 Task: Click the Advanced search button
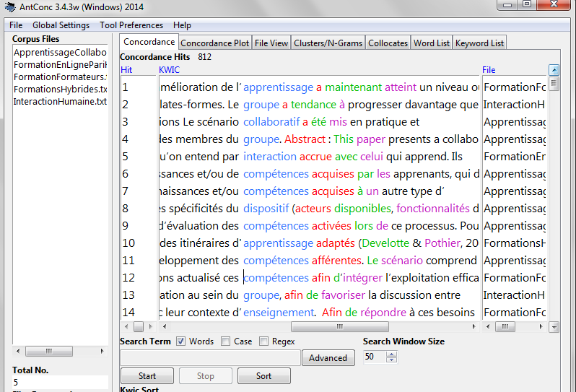[x=328, y=358]
